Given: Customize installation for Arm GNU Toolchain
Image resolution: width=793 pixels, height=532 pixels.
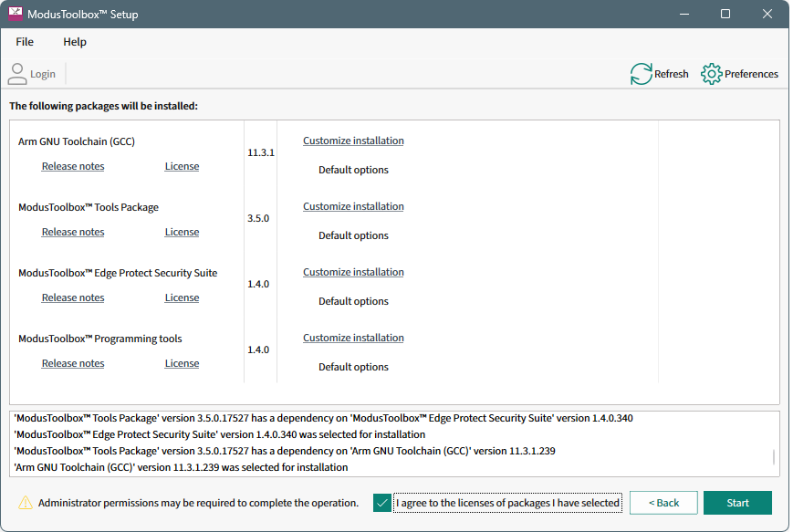Looking at the screenshot, I should [353, 141].
